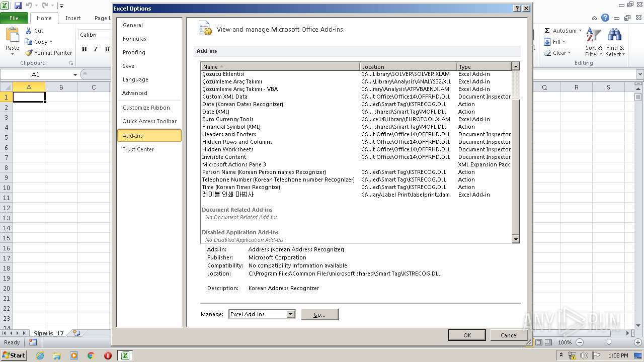644x362 pixels.
Task: Open Customize Ribbon category
Action: pyautogui.click(x=149, y=108)
